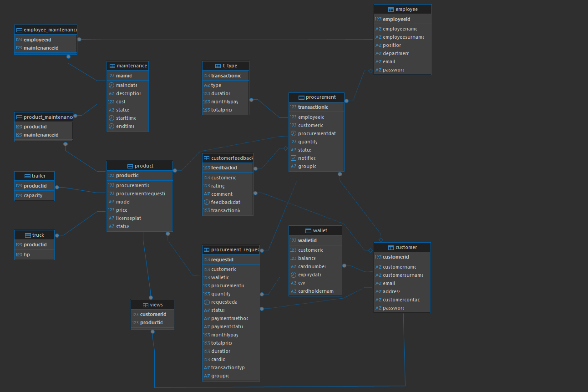The width and height of the screenshot is (588, 392).
Task: Click the table icon in the employee header
Action: click(390, 9)
